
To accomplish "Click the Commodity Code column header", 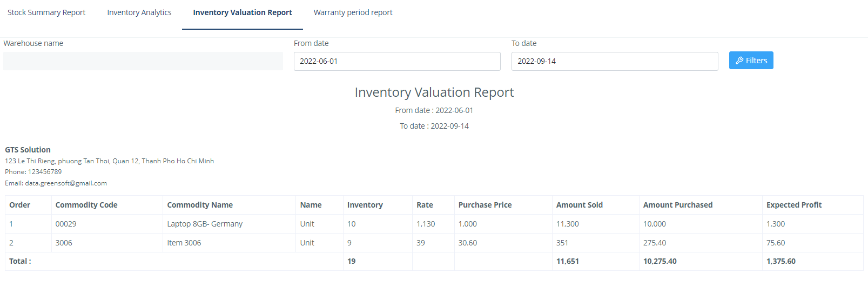I will [86, 205].
